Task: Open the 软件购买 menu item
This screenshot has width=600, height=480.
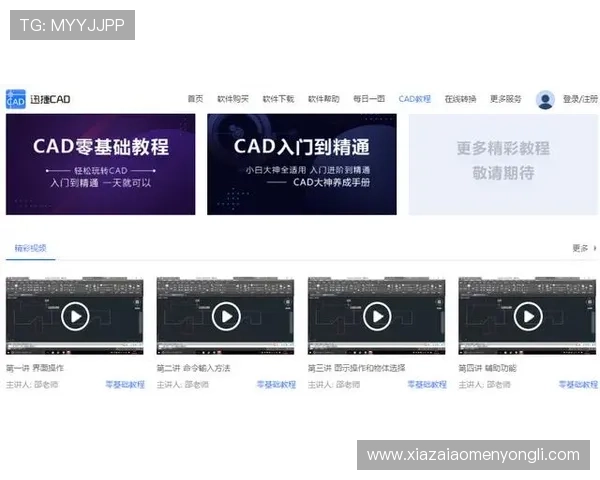Action: 233,99
